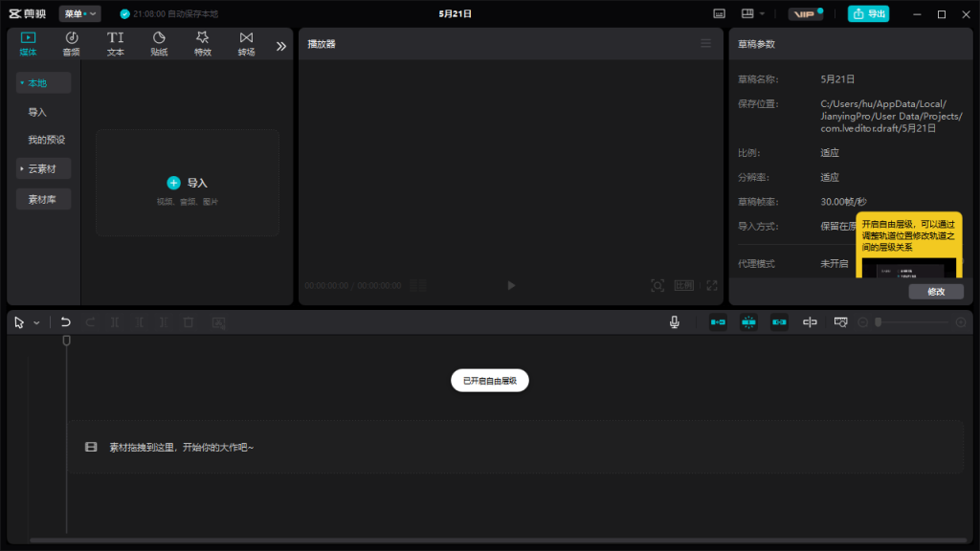Click the 未开启 proxy mode value
The width and height of the screenshot is (980, 551).
coord(835,264)
